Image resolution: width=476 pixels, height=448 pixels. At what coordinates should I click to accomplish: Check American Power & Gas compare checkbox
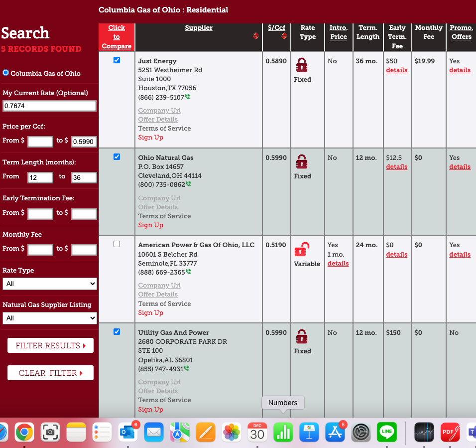click(x=117, y=244)
